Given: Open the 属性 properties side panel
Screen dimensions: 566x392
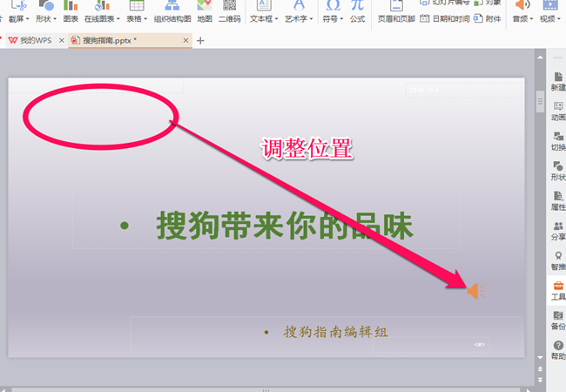Looking at the screenshot, I should tap(558, 201).
